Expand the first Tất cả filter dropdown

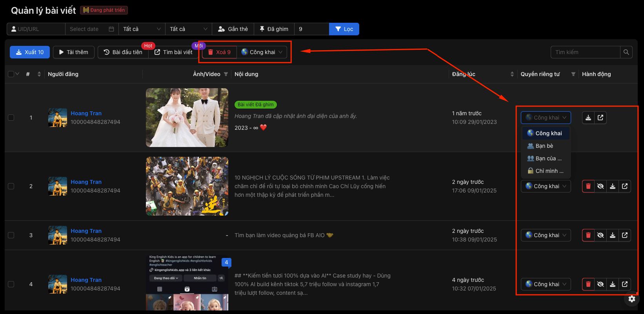pyautogui.click(x=142, y=29)
